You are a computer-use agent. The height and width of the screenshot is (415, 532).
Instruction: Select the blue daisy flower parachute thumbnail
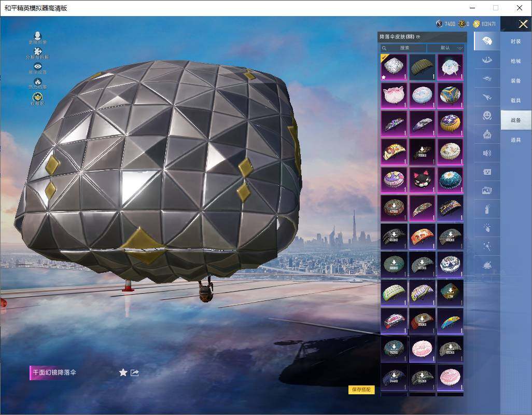[450, 180]
